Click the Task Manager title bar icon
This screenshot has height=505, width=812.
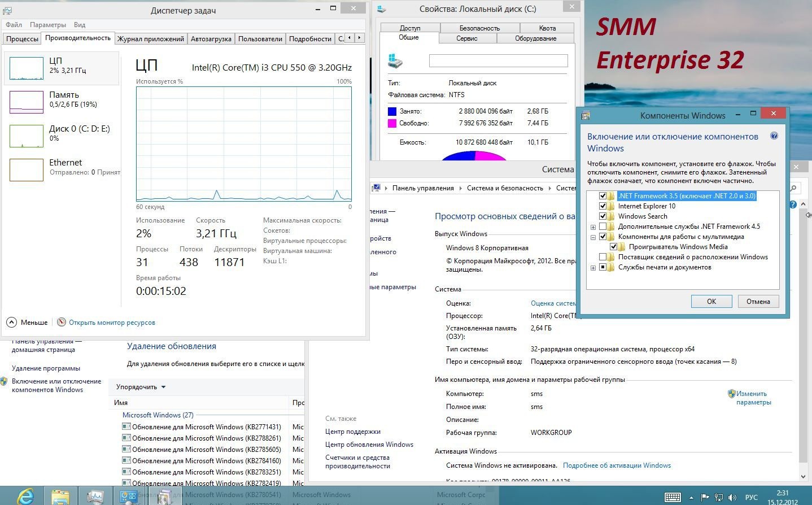point(7,10)
